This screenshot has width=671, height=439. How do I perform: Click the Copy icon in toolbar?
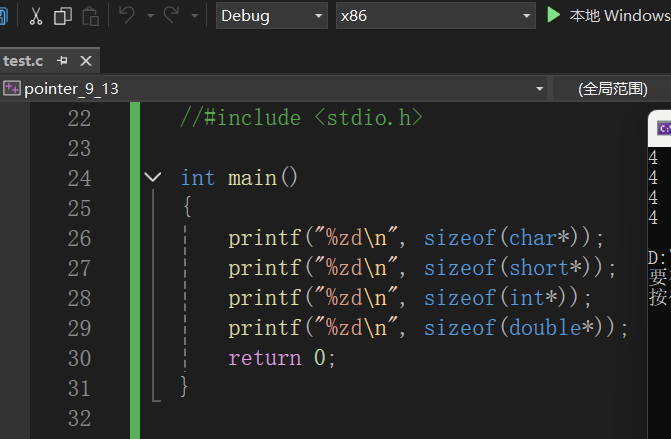click(x=63, y=16)
